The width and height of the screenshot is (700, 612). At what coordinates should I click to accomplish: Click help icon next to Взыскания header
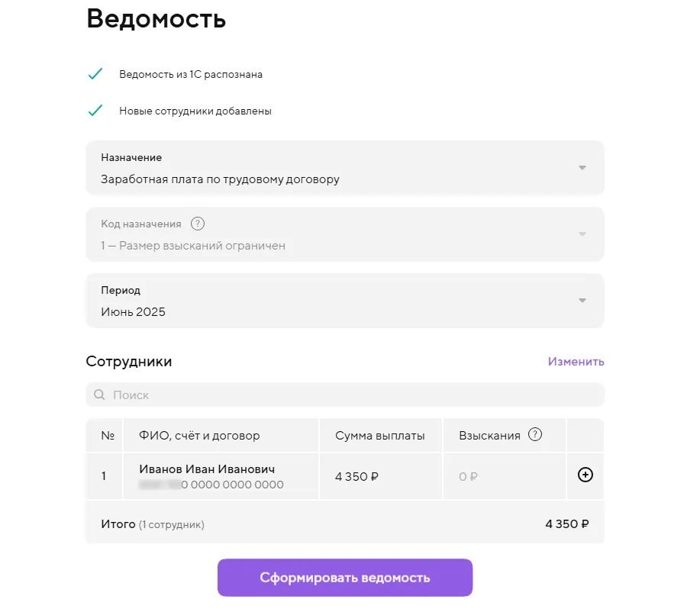point(535,435)
